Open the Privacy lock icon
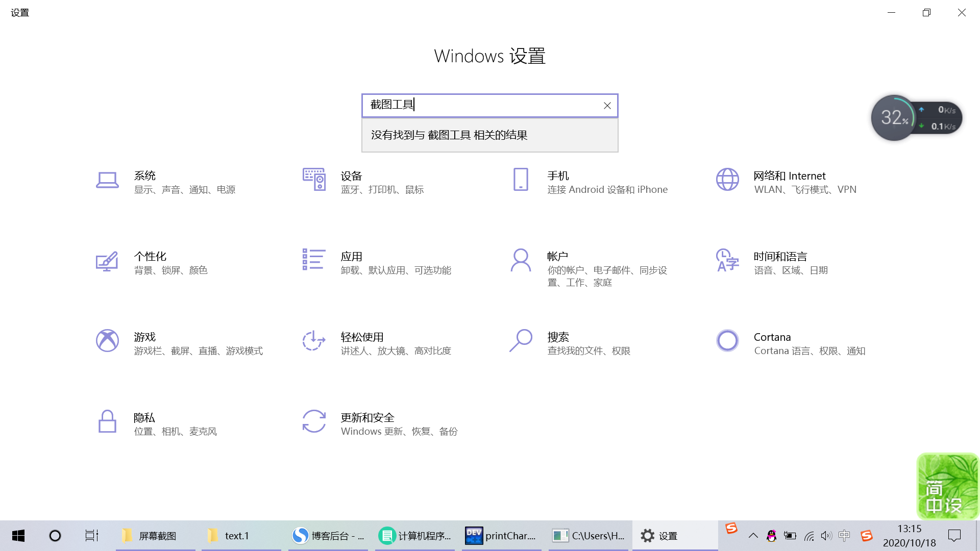 tap(107, 421)
